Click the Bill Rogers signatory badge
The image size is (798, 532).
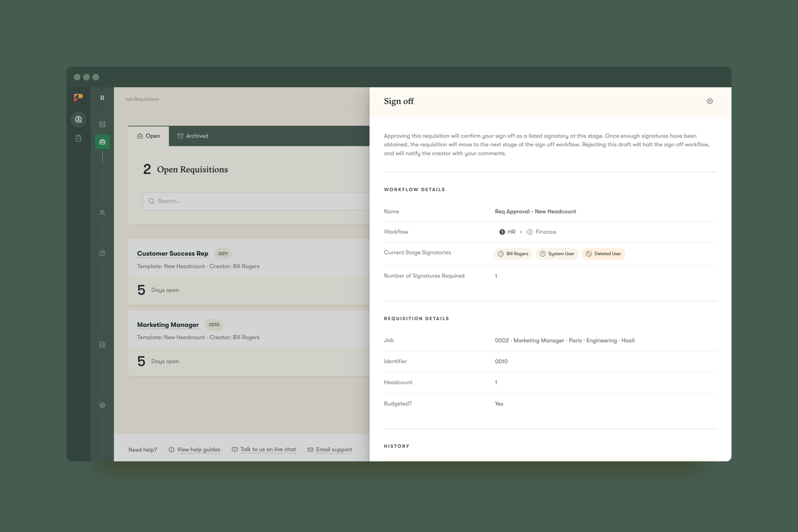[513, 254]
